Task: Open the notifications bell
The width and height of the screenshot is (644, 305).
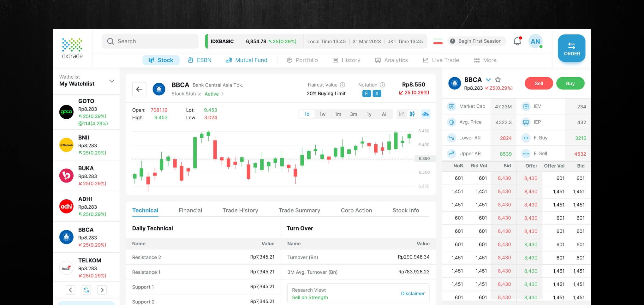Action: (x=517, y=41)
